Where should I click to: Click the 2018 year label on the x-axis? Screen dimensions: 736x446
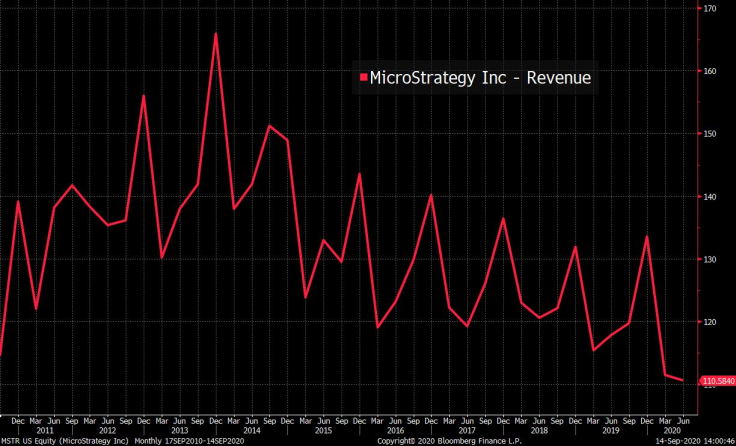coord(539,431)
